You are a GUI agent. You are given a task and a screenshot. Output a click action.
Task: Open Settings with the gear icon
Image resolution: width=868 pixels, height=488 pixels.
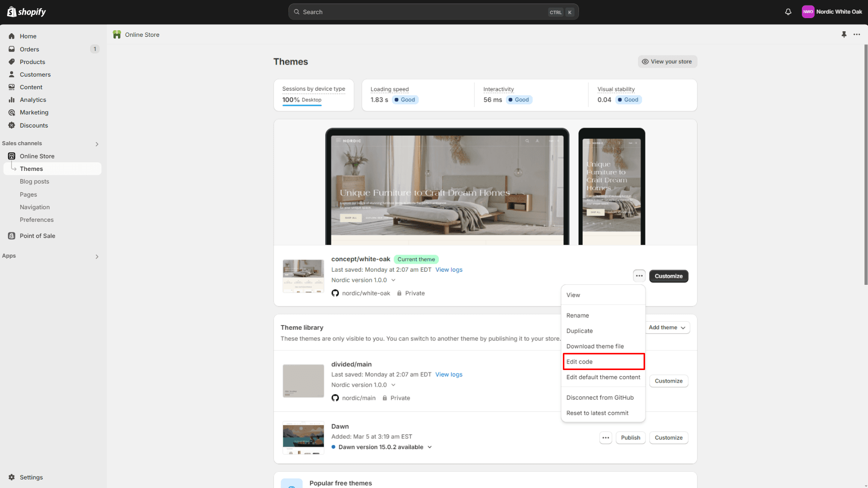click(12, 477)
